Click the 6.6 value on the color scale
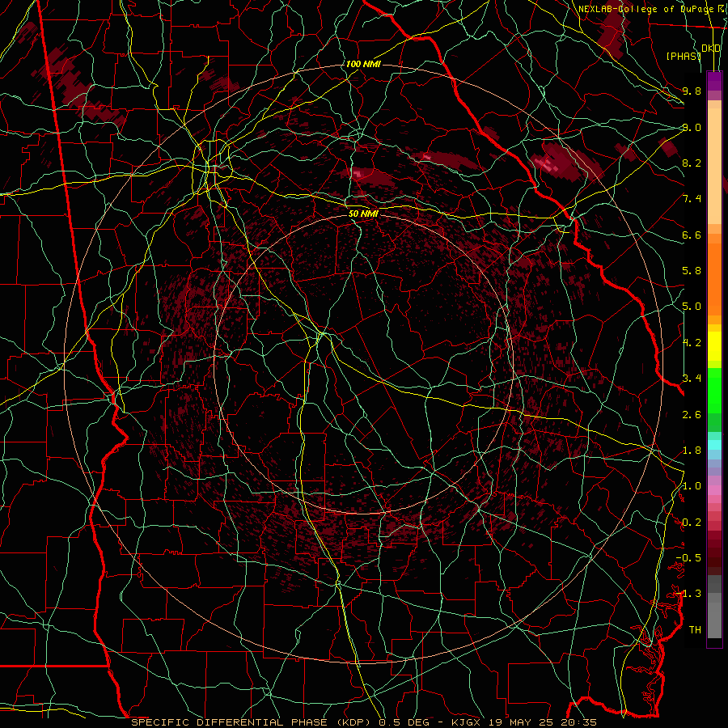Viewport: 728px width, 728px height. (692, 235)
